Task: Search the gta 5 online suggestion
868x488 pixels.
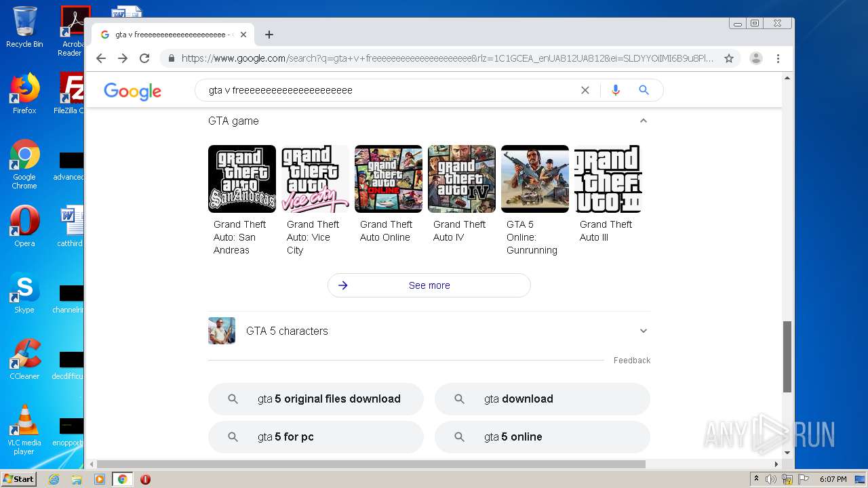Action: pyautogui.click(x=542, y=437)
